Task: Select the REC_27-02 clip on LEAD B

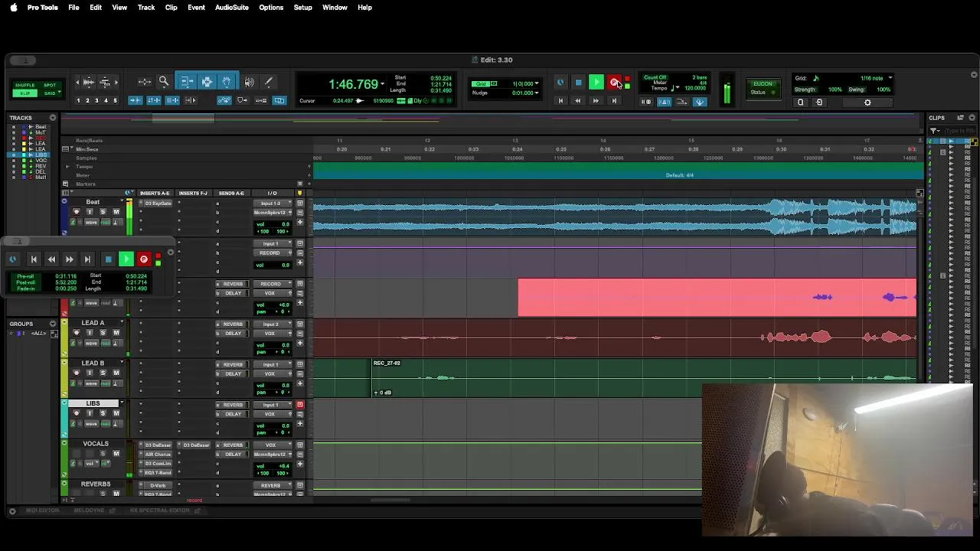Action: pyautogui.click(x=643, y=378)
